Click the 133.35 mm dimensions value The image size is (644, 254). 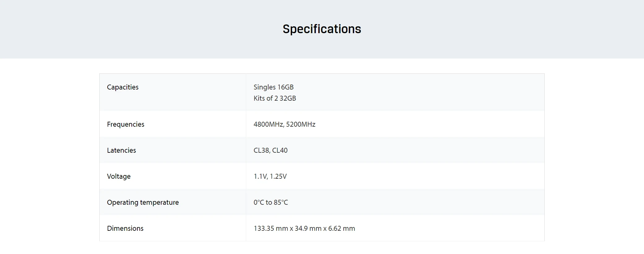point(304,228)
